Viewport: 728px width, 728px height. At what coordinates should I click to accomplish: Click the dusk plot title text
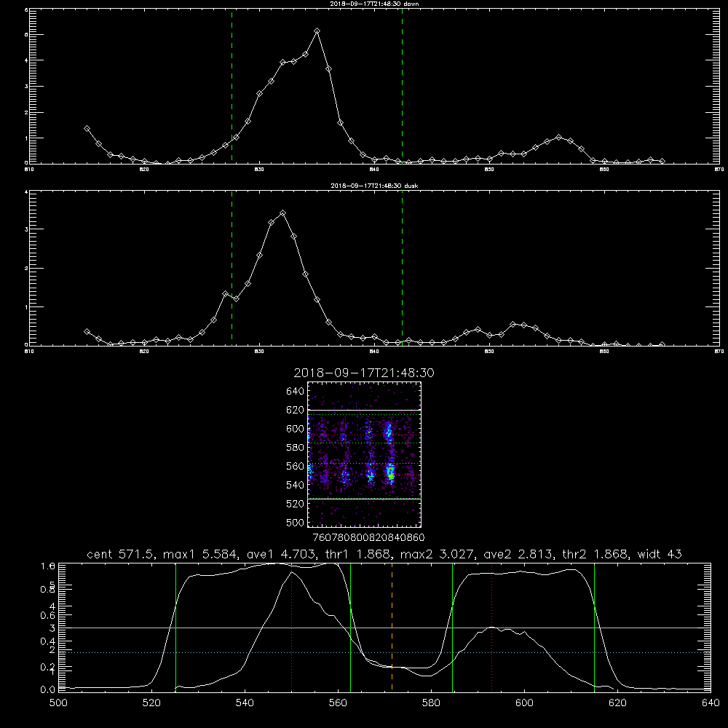[x=374, y=186]
